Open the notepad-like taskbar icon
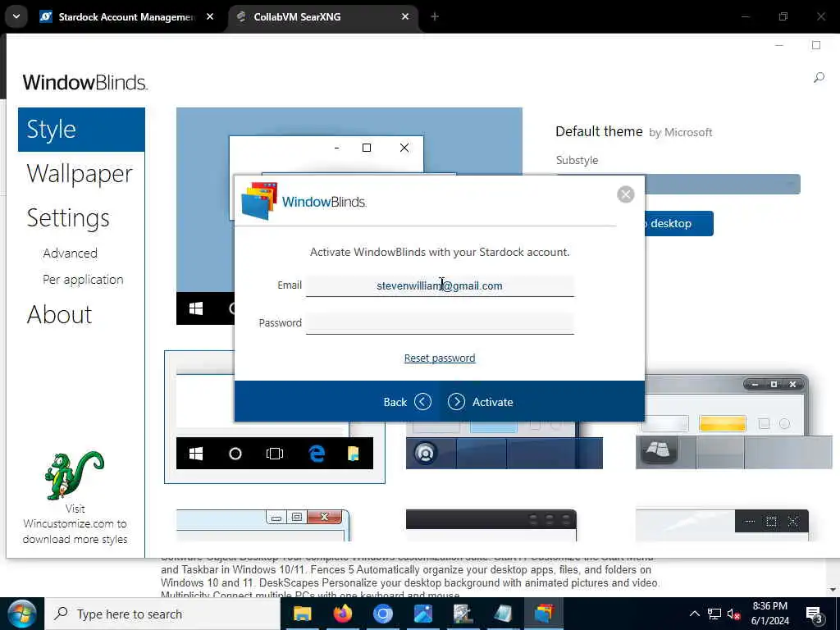The height and width of the screenshot is (630, 840). pos(503,614)
